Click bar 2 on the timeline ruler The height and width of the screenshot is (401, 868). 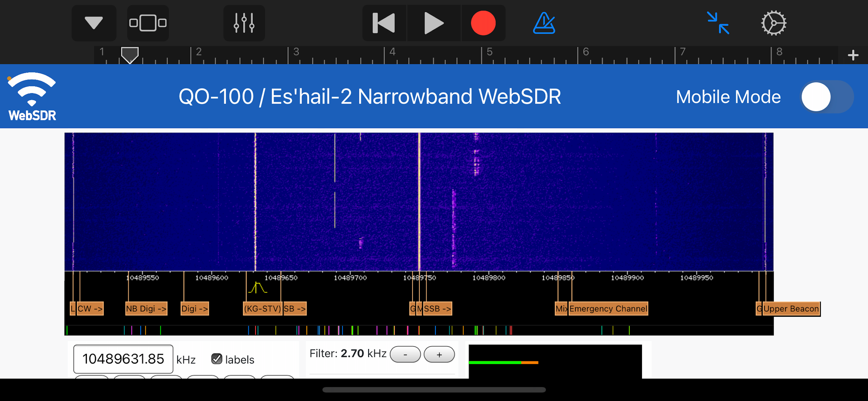click(199, 52)
